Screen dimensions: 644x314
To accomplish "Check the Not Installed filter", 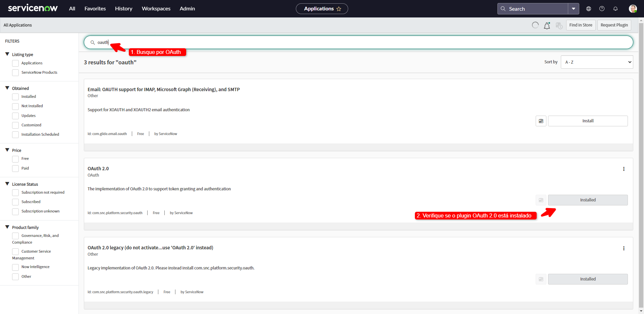I will point(15,106).
